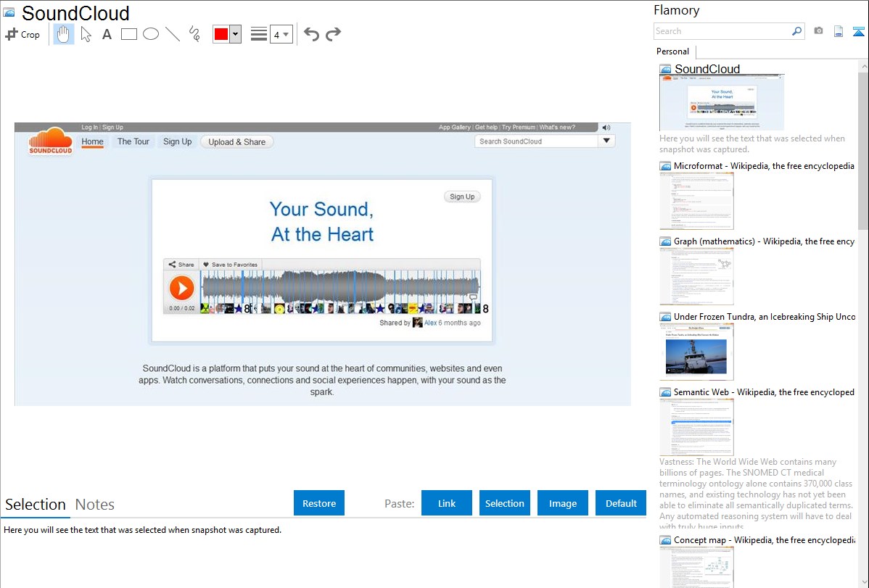The width and height of the screenshot is (869, 588).
Task: Switch to the Selection tab
Action: pos(36,505)
